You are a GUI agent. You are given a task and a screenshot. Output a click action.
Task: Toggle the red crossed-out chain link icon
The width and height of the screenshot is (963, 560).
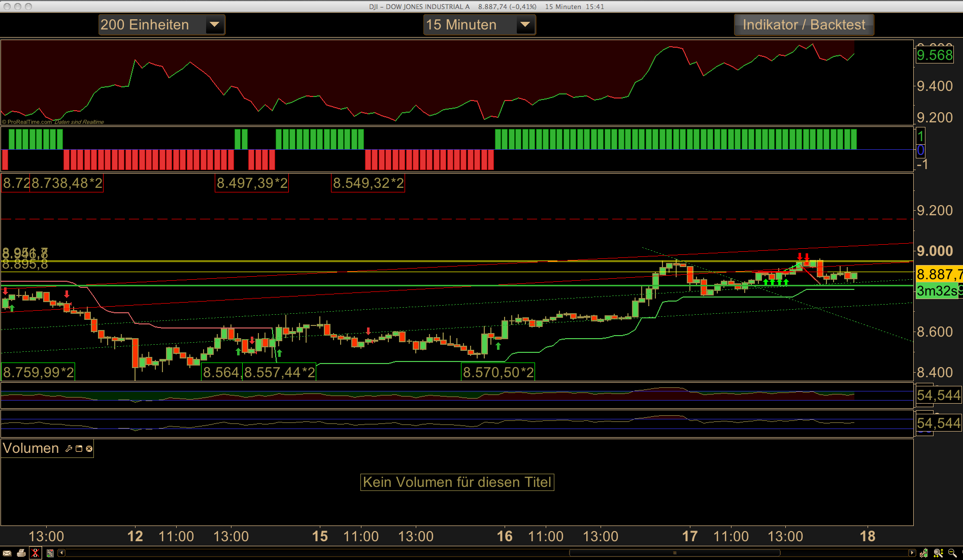pyautogui.click(x=36, y=553)
